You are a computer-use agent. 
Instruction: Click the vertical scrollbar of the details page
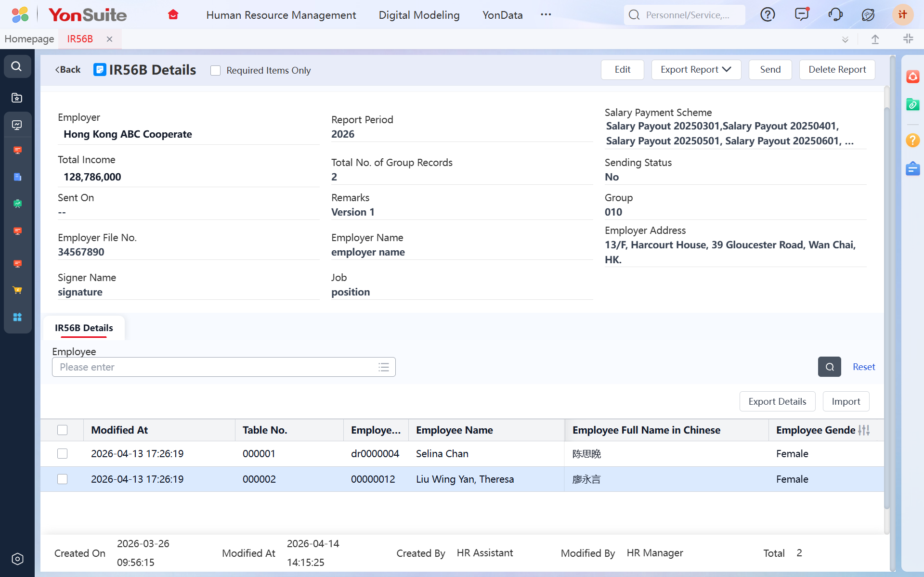886,308
